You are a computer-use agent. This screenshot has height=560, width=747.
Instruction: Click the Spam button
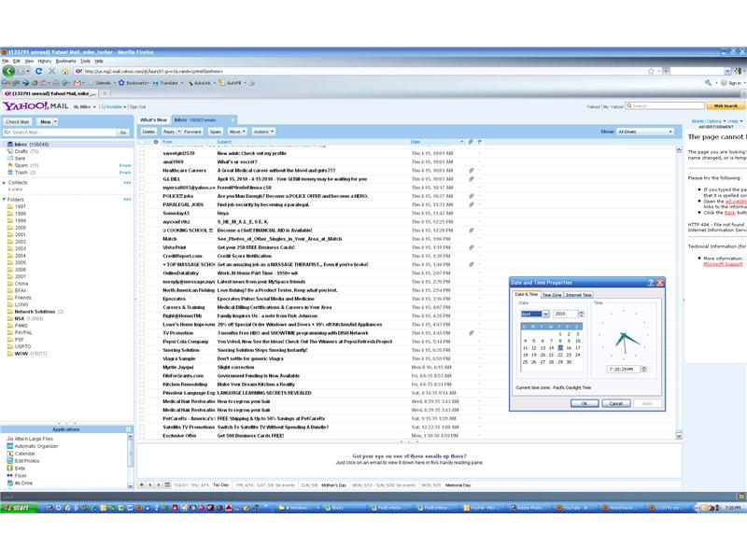click(216, 132)
